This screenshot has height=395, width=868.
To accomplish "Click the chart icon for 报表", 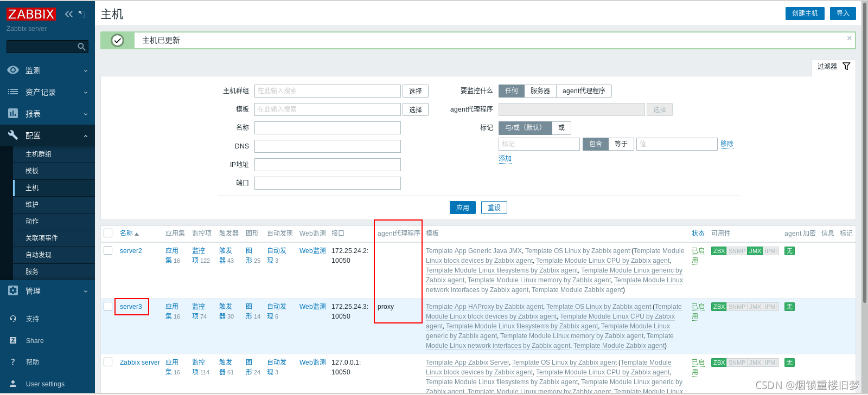I will pos(13,113).
